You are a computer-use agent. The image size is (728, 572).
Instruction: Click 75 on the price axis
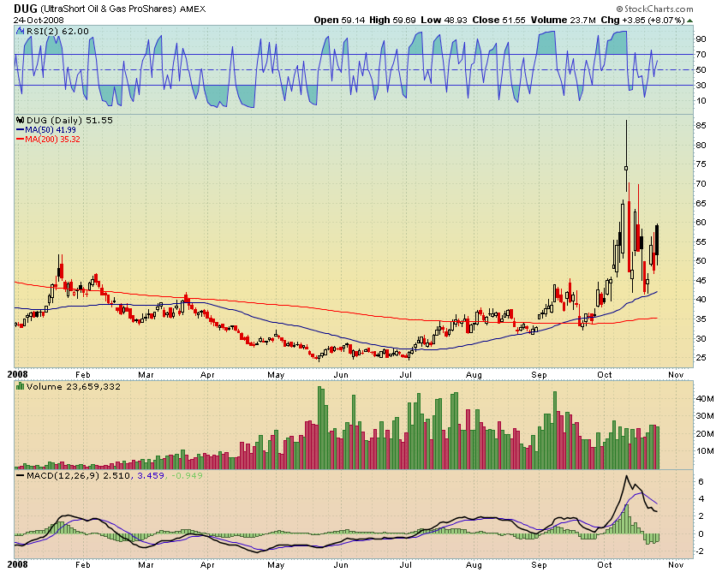tap(701, 164)
